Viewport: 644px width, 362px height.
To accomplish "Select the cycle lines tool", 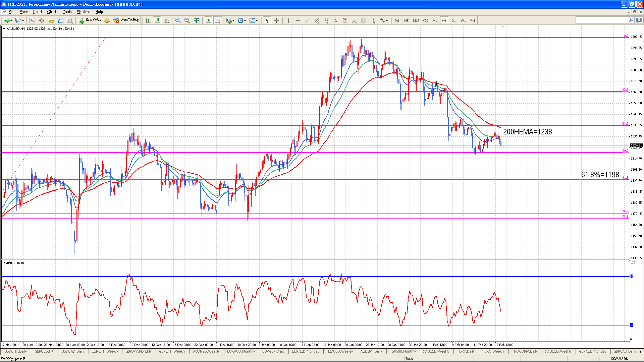I will pos(364,20).
